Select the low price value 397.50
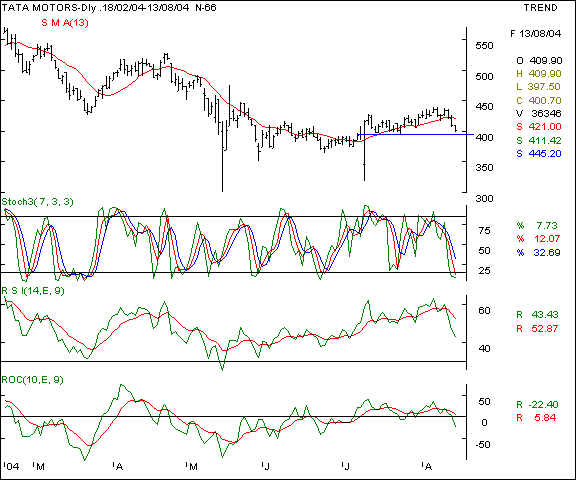Image resolution: width=576 pixels, height=480 pixels. pos(544,87)
